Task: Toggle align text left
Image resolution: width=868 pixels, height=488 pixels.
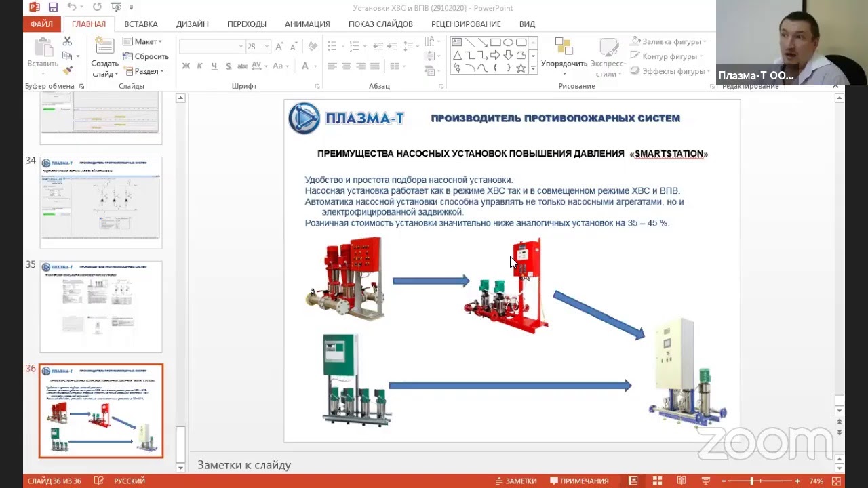Action: (x=332, y=66)
